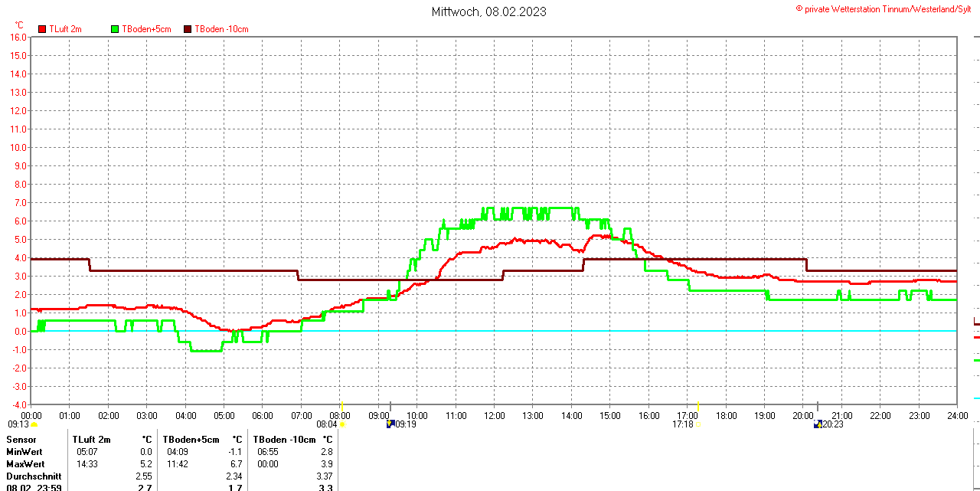The height and width of the screenshot is (491, 980).
Task: Click the half-sun day length icon at 09:13
Action: coord(34,424)
